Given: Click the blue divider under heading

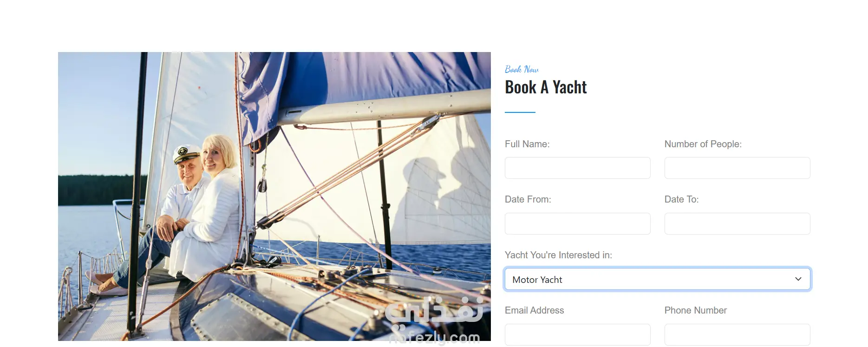Looking at the screenshot, I should (520, 112).
